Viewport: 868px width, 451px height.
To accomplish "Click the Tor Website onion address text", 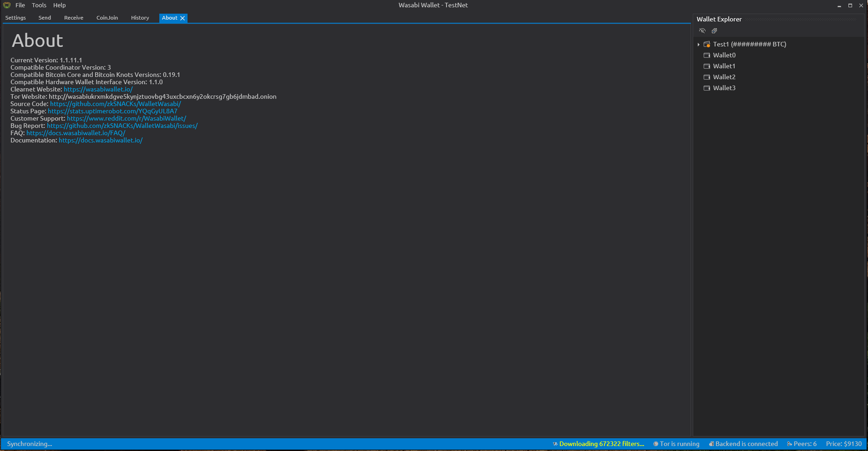I will pos(162,96).
